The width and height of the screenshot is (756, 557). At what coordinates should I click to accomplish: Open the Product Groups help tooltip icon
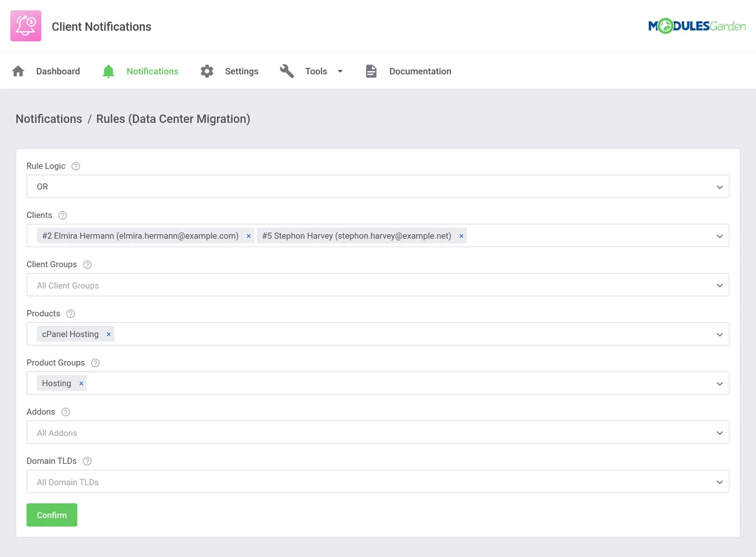(x=96, y=363)
